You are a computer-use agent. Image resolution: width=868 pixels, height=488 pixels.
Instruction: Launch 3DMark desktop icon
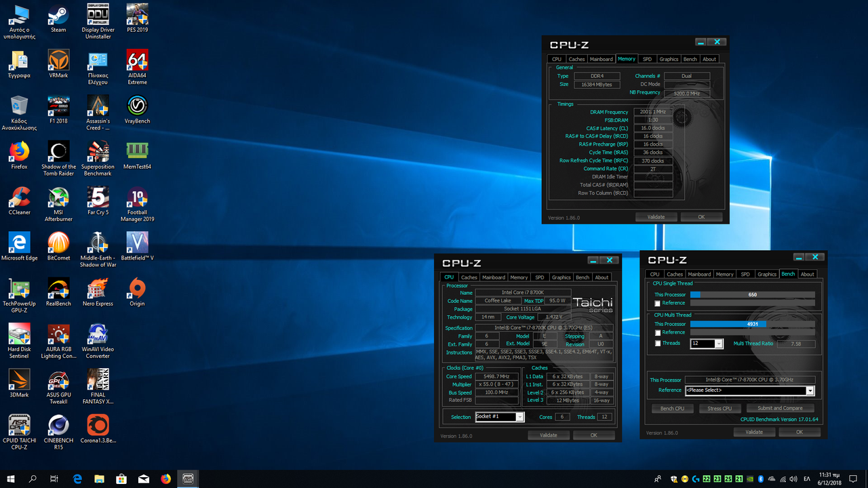click(19, 382)
